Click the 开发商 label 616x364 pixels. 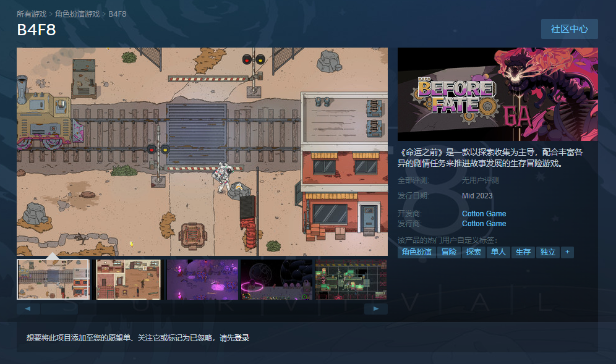click(x=410, y=214)
